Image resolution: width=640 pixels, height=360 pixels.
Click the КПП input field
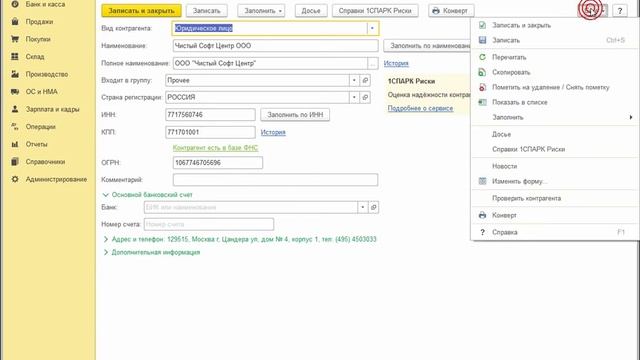[210, 132]
